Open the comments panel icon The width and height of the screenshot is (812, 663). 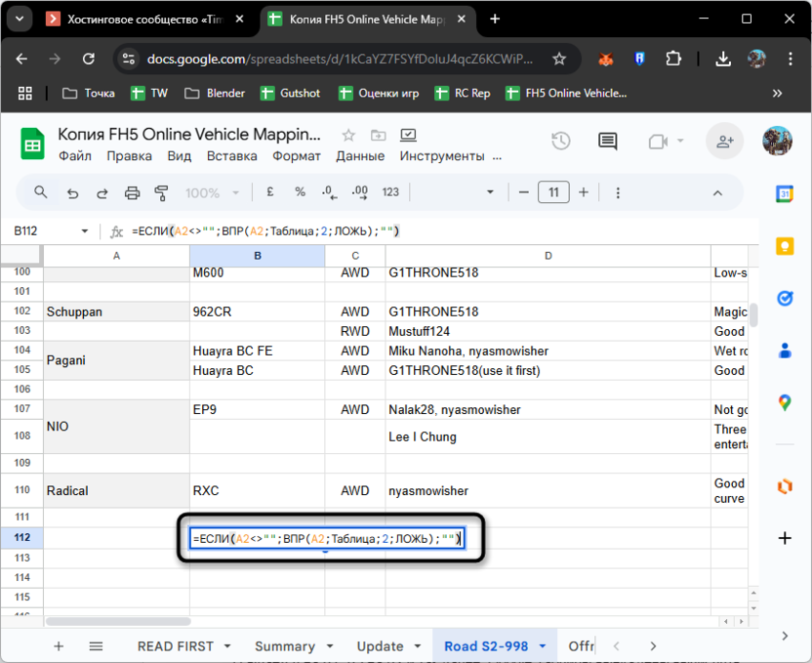point(607,142)
